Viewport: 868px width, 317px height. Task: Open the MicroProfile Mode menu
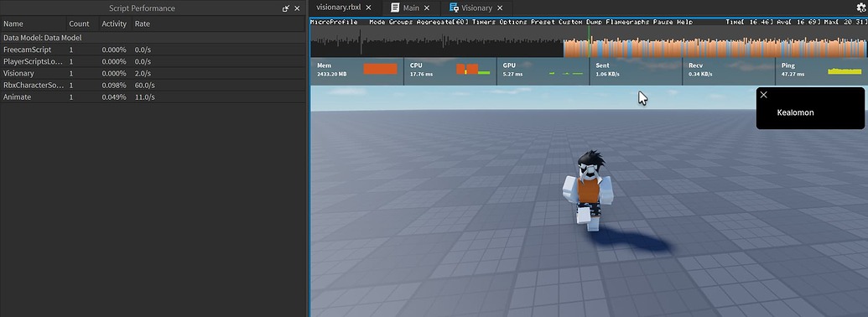coord(377,22)
